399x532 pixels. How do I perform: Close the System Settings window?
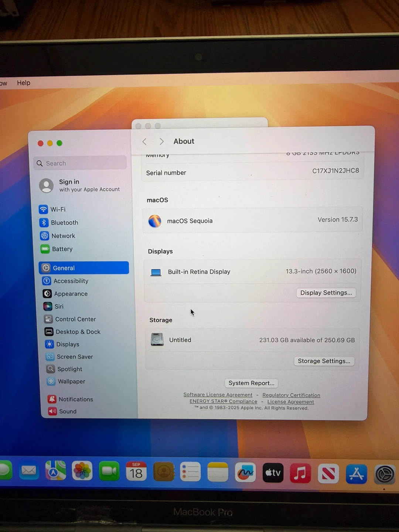click(x=40, y=143)
